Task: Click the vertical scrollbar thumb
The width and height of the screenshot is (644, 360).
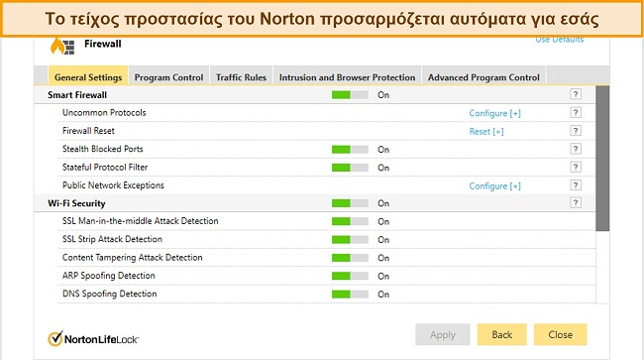Action: [602, 159]
